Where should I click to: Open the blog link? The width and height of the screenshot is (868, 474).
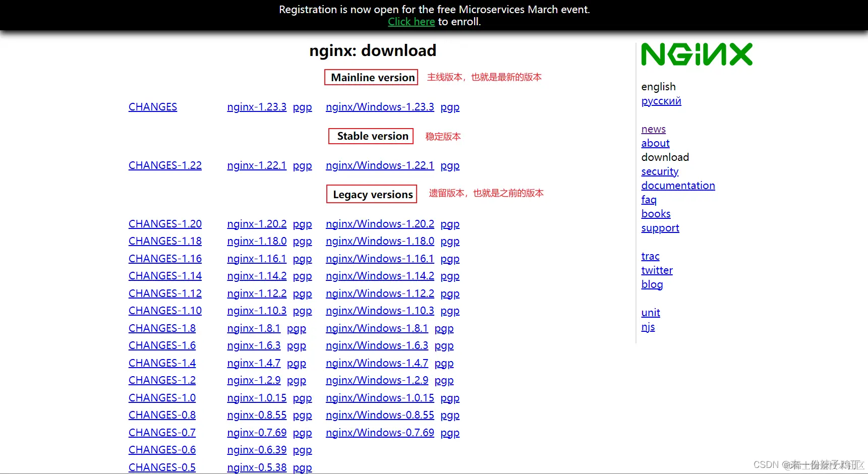652,284
